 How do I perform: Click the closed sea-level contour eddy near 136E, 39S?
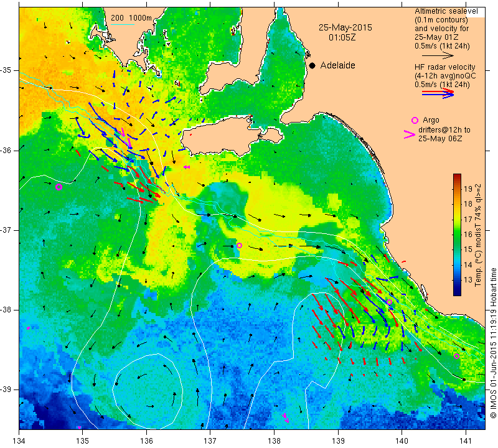pyautogui.click(x=148, y=393)
